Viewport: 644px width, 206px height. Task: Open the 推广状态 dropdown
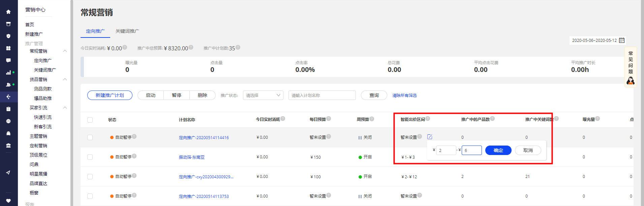pyautogui.click(x=263, y=95)
